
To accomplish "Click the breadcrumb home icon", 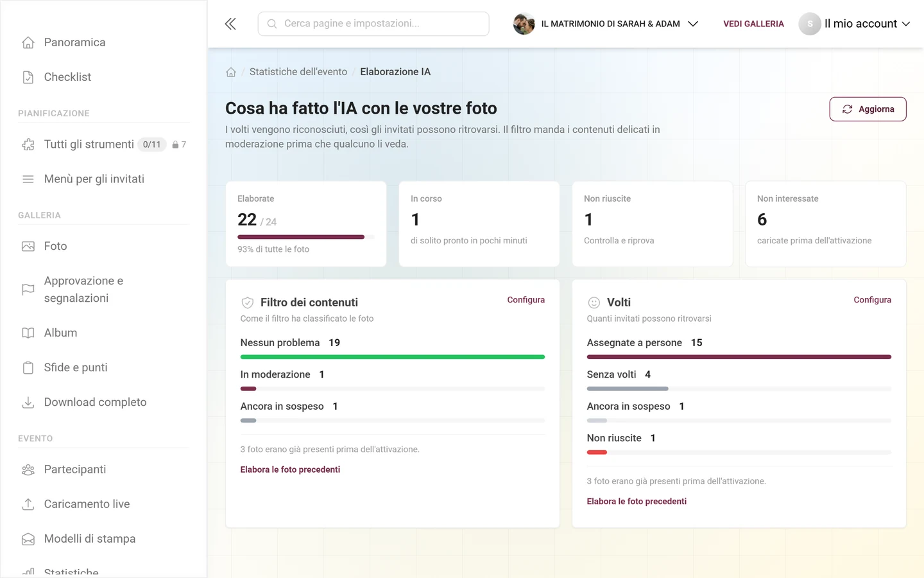I will point(231,72).
